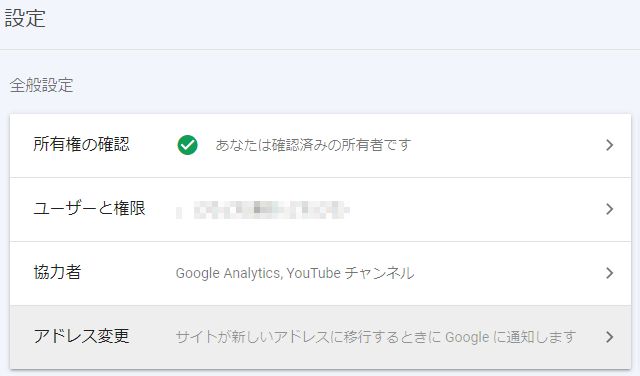The height and width of the screenshot is (376, 640).
Task: Click the 全般設定 section heading
Action: point(41,85)
